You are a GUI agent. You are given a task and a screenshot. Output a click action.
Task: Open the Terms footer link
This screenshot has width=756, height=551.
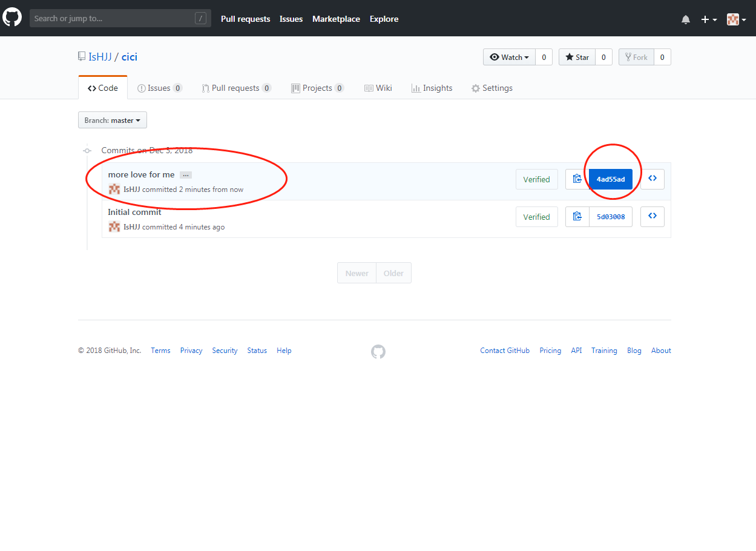coord(160,351)
